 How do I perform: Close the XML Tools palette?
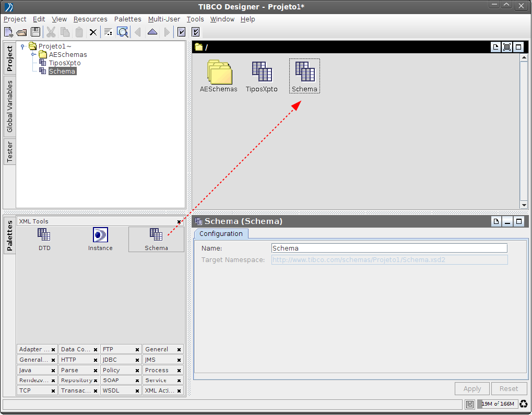[x=179, y=222]
